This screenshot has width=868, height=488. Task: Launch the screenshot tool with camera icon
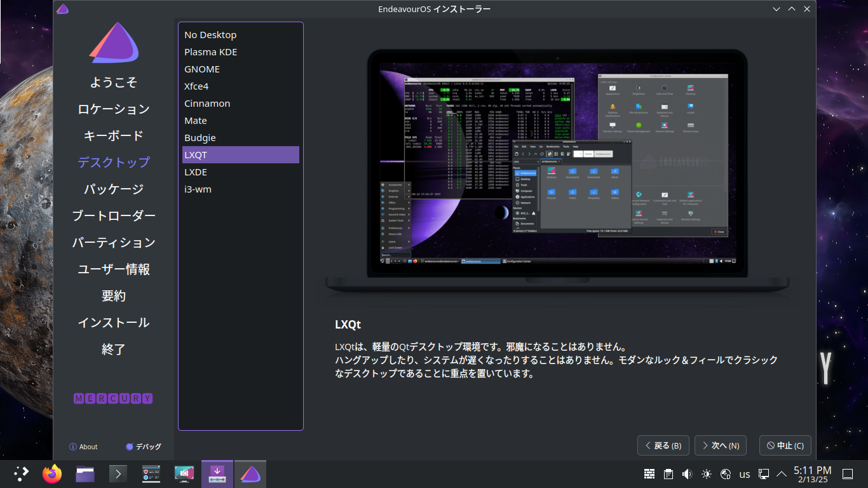pyautogui.click(x=184, y=474)
